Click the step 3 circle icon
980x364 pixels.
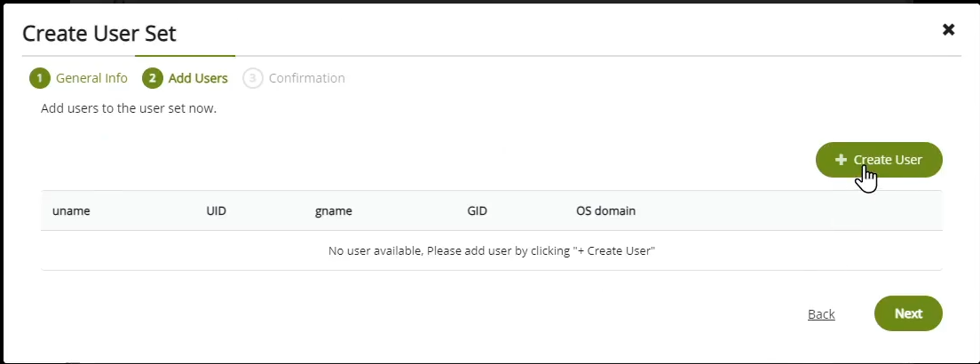tap(252, 78)
